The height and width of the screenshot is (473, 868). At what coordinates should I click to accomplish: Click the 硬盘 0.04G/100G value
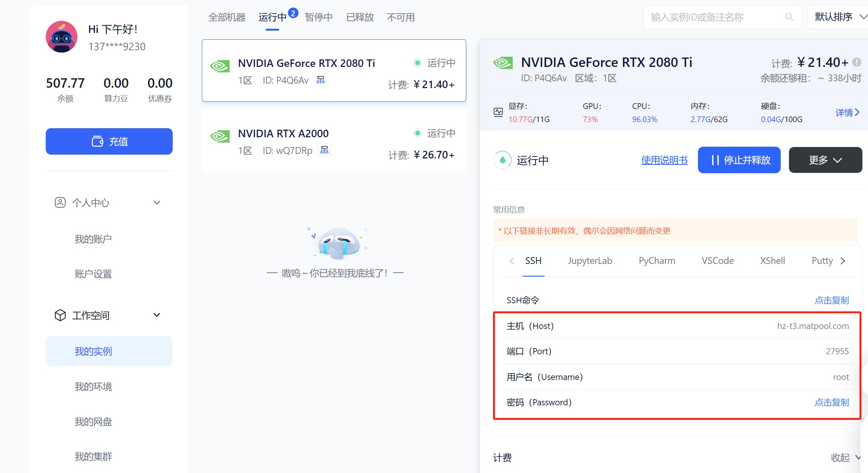pos(781,119)
